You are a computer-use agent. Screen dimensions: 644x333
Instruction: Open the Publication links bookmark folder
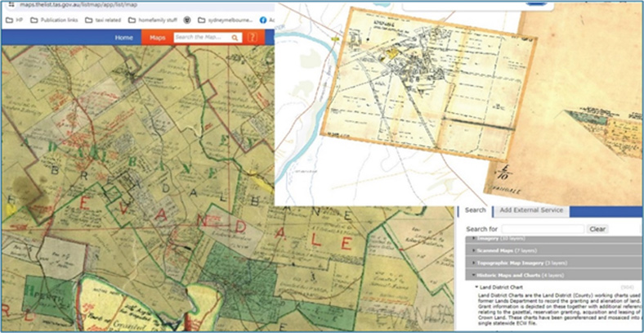click(x=56, y=19)
